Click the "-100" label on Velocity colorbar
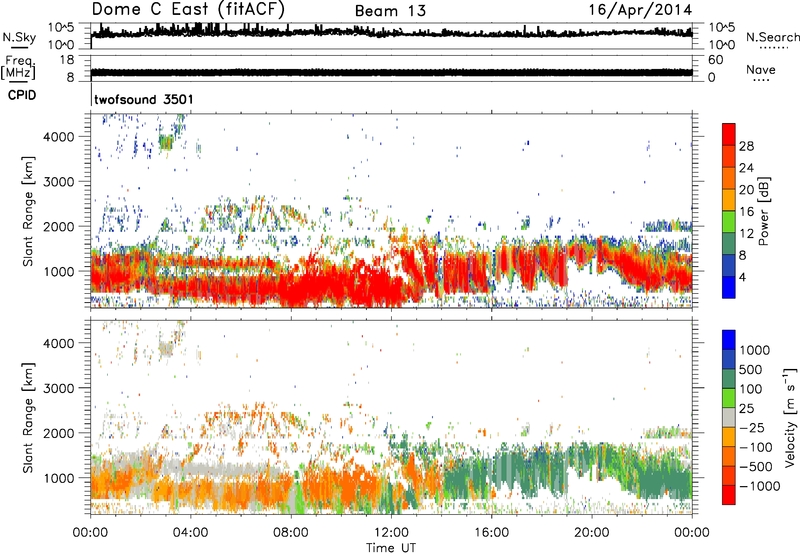This screenshot has width=800, height=554. [x=756, y=447]
